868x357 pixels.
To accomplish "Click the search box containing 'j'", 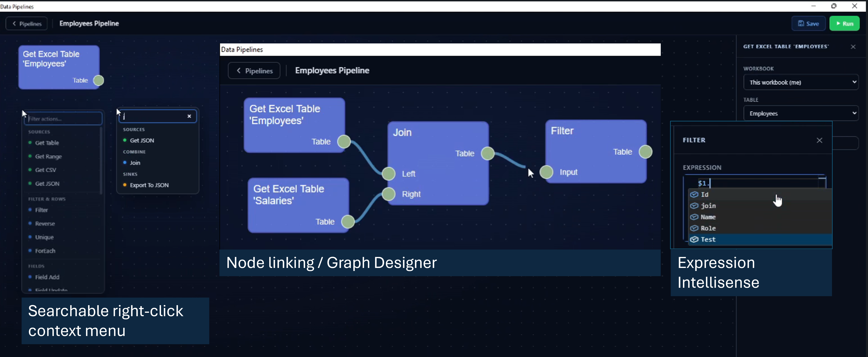I will (x=157, y=116).
